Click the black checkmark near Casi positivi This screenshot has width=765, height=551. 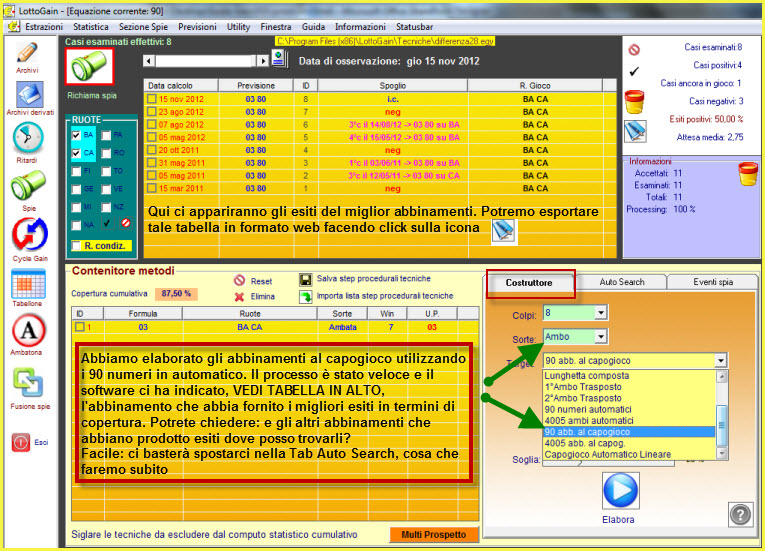(634, 72)
